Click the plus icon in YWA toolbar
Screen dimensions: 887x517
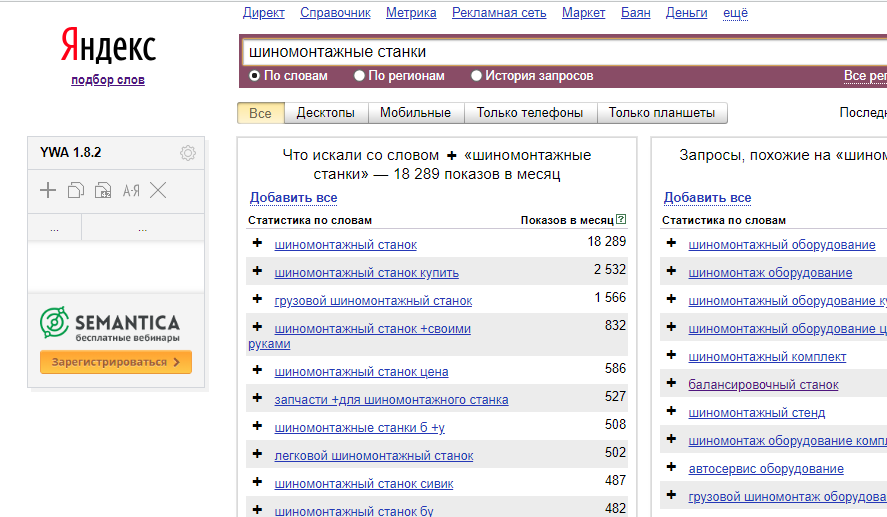coord(48,190)
